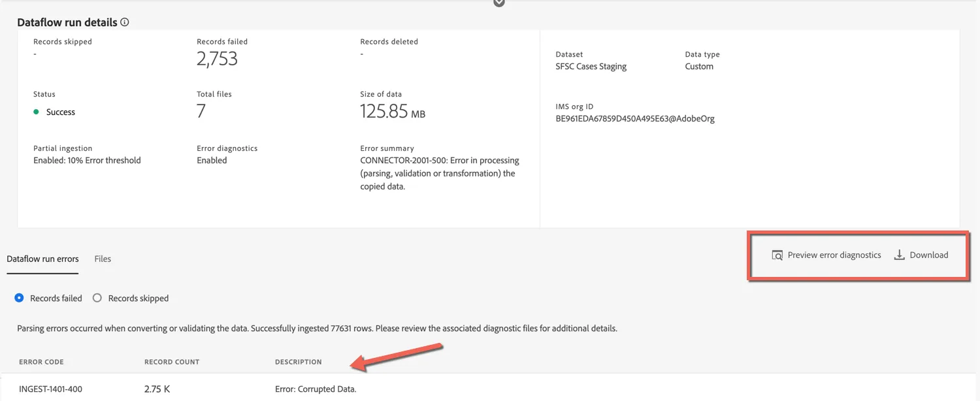Click the 2.75 K record count
This screenshot has width=980, height=401.
[157, 389]
